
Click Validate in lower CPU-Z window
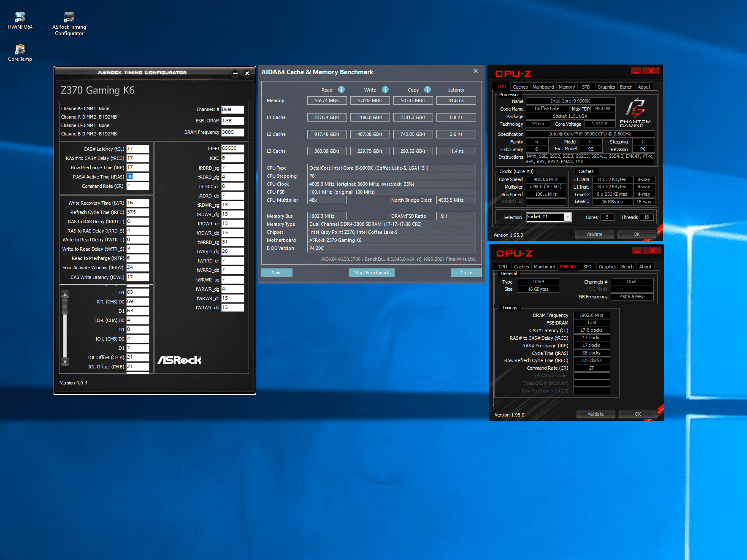[x=595, y=414]
